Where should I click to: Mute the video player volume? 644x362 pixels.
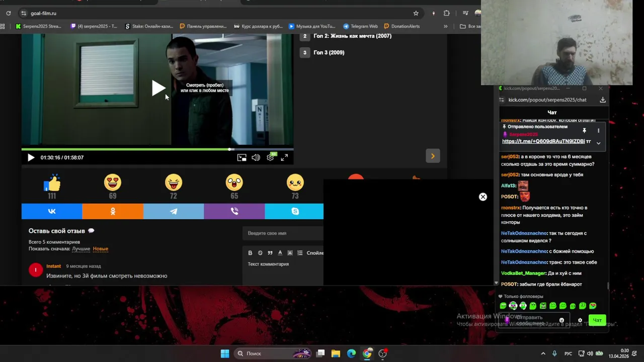pos(256,157)
